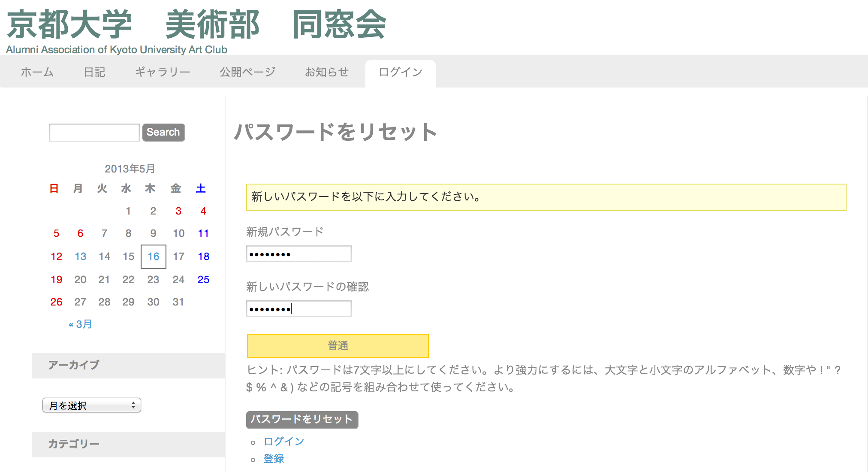This screenshot has width=868, height=472.
Task: Follow the 登録 link
Action: 274,459
